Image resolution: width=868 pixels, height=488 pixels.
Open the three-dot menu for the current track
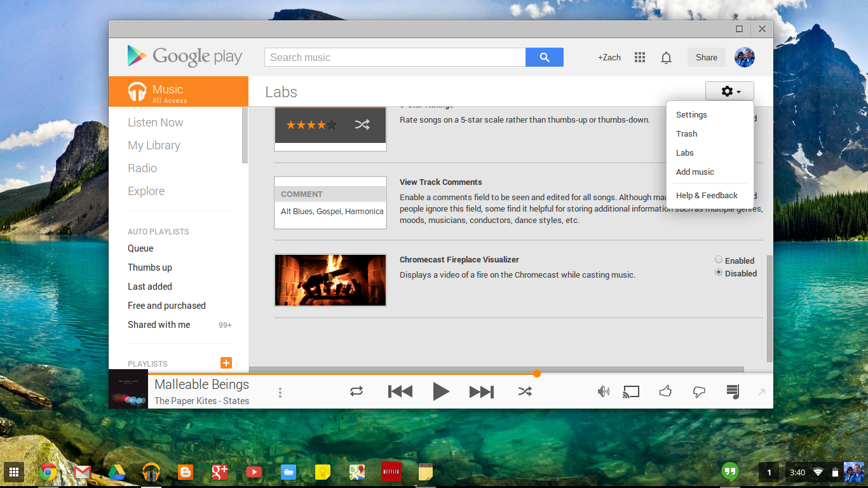pyautogui.click(x=280, y=393)
